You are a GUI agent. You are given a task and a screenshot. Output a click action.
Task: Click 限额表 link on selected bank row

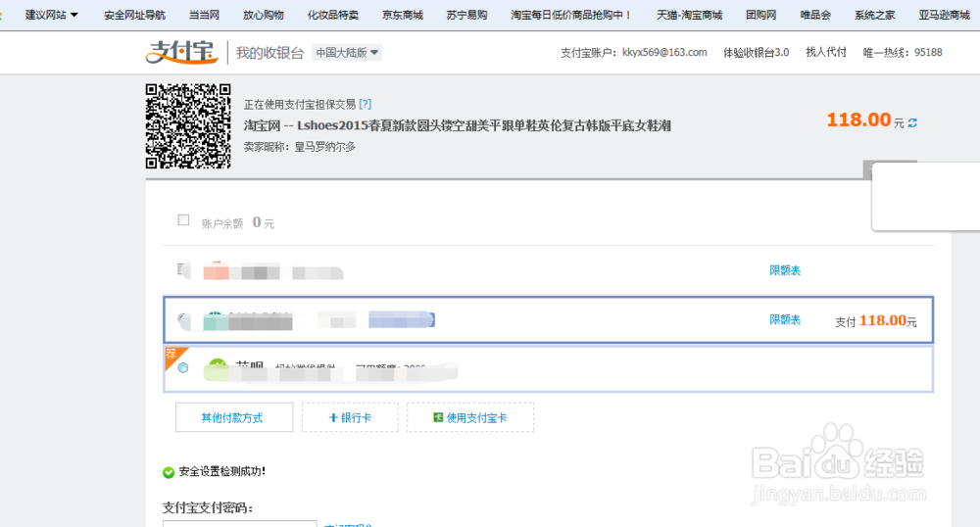(x=785, y=319)
